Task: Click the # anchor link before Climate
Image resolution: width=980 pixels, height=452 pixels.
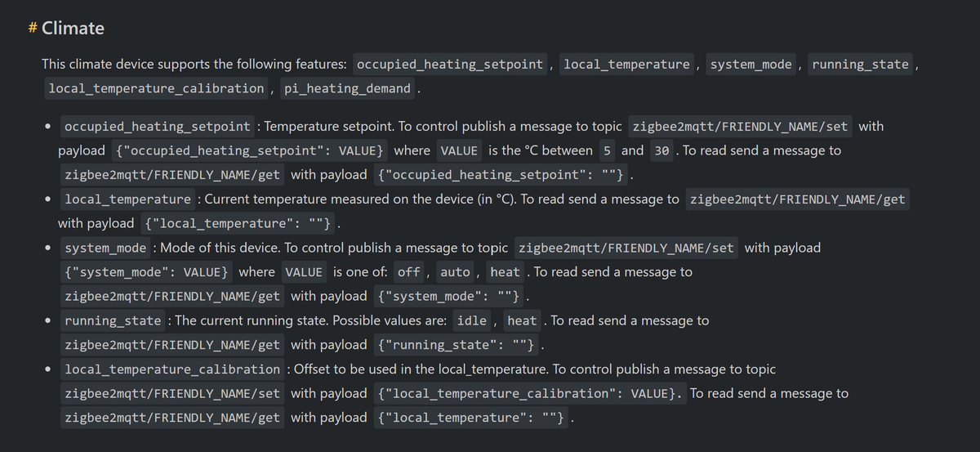Action: click(32, 29)
